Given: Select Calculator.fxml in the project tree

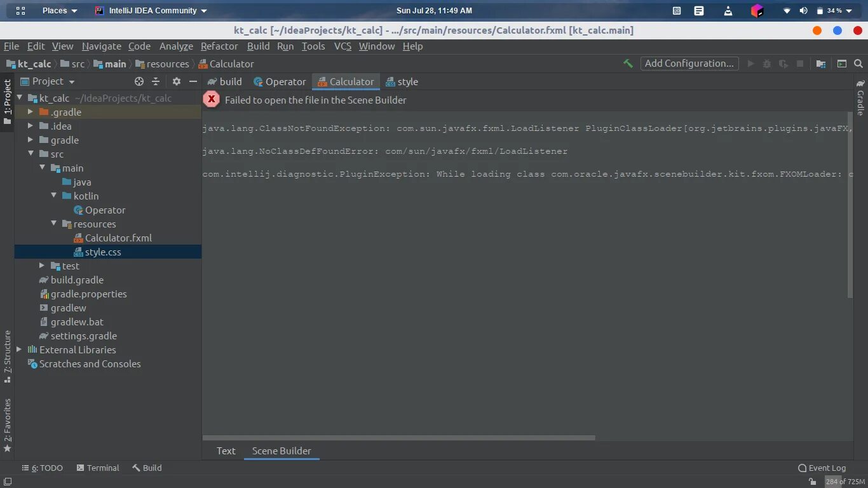Looking at the screenshot, I should [113, 238].
